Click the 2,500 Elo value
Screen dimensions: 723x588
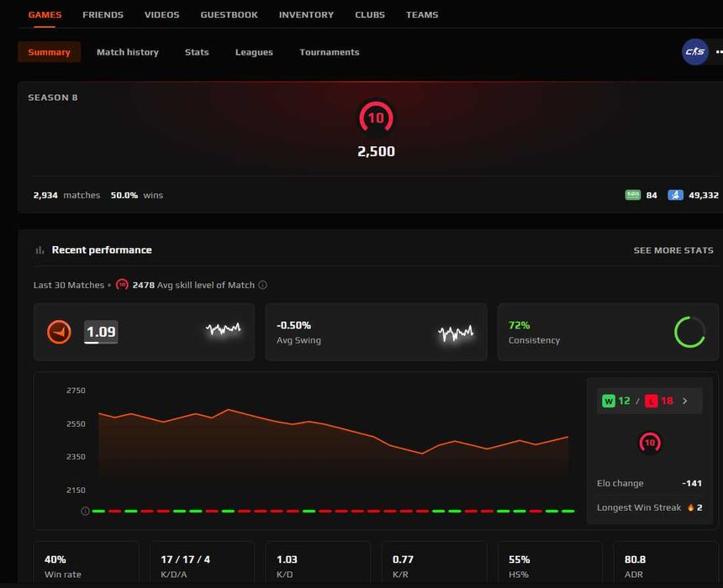pos(376,151)
